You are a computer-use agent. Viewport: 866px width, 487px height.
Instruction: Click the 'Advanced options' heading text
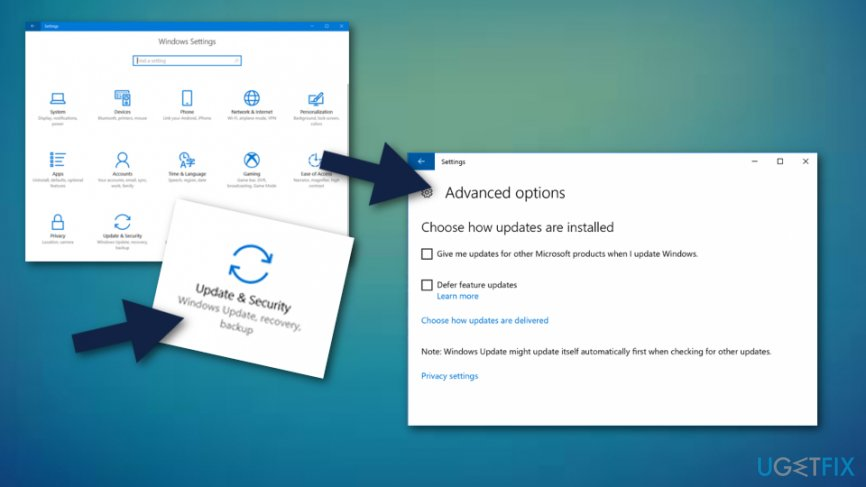[x=505, y=193]
